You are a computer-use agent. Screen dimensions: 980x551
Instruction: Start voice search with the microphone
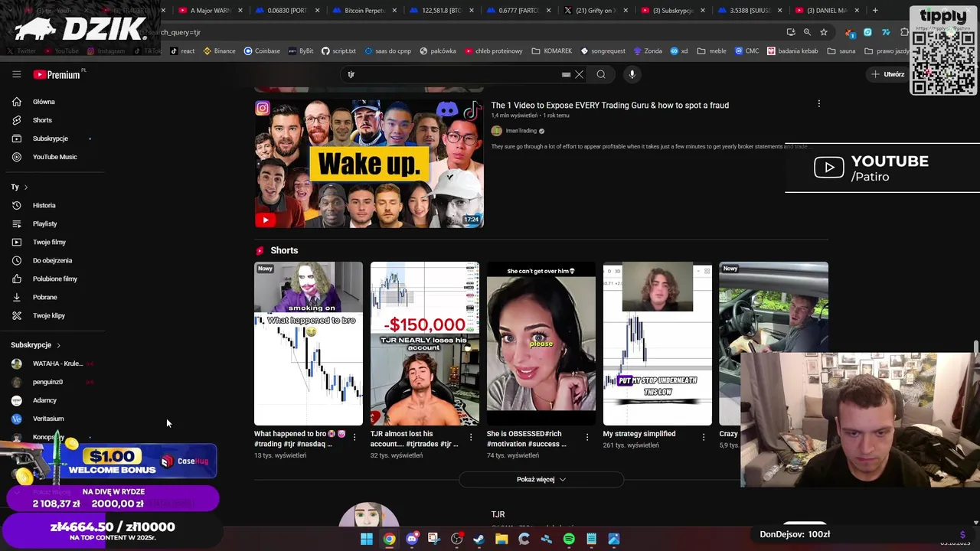[x=632, y=74]
